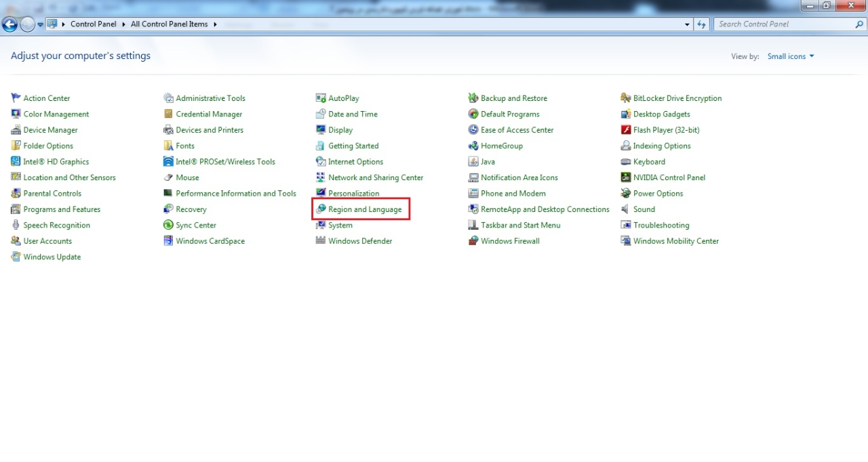Click the BitLocker Drive Encryption icon
This screenshot has width=868, height=462.
[626, 98]
